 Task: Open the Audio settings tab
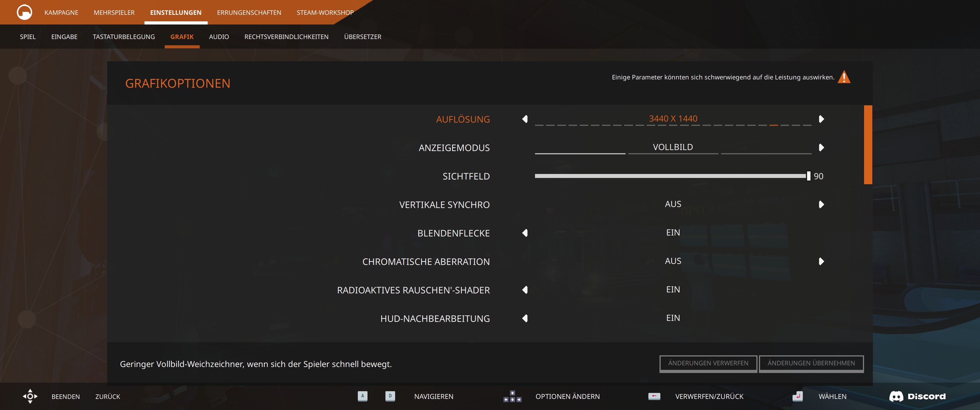coord(219,37)
